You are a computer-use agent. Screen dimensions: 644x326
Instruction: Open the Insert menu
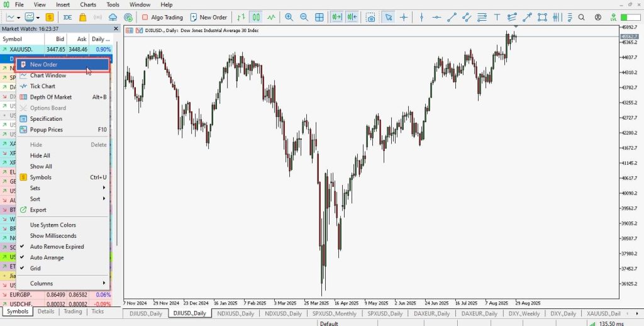63,5
